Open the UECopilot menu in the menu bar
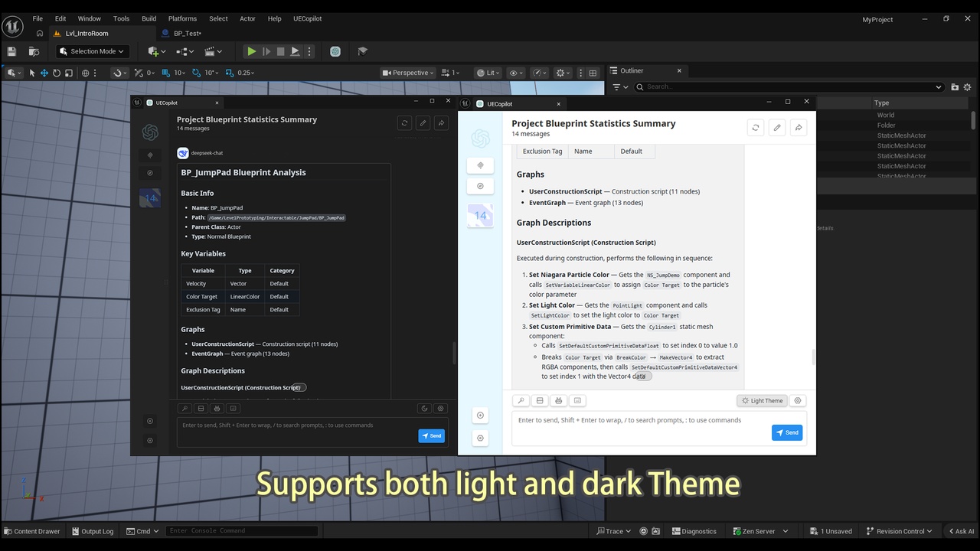 309,18
